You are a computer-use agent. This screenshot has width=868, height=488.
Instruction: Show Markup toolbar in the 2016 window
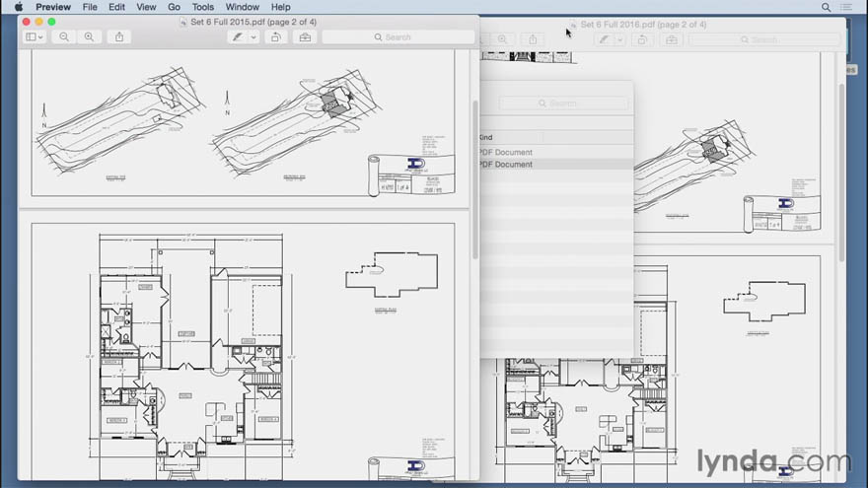click(672, 39)
